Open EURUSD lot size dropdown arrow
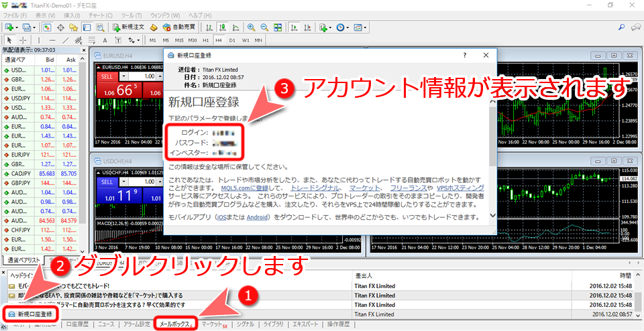 click(x=123, y=76)
